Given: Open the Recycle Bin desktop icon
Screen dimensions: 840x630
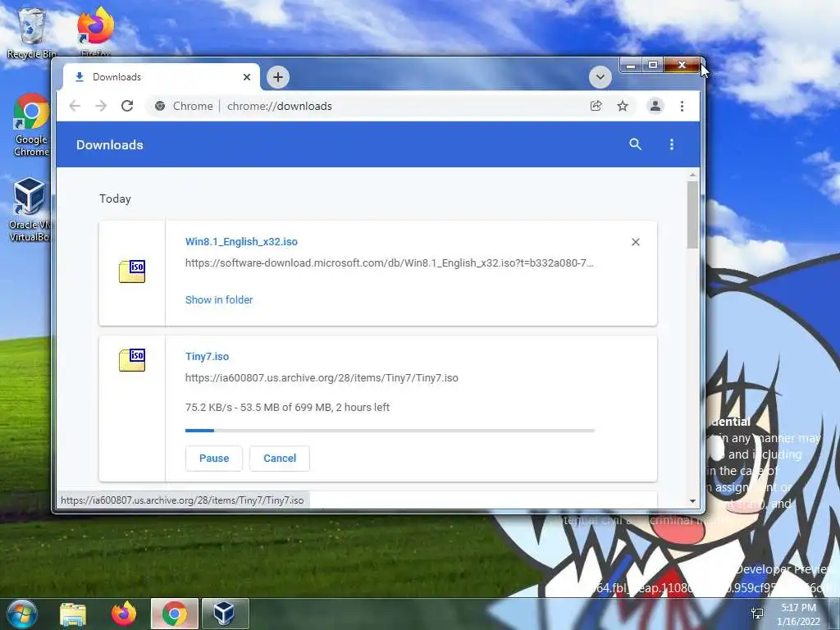Looking at the screenshot, I should click(x=32, y=32).
